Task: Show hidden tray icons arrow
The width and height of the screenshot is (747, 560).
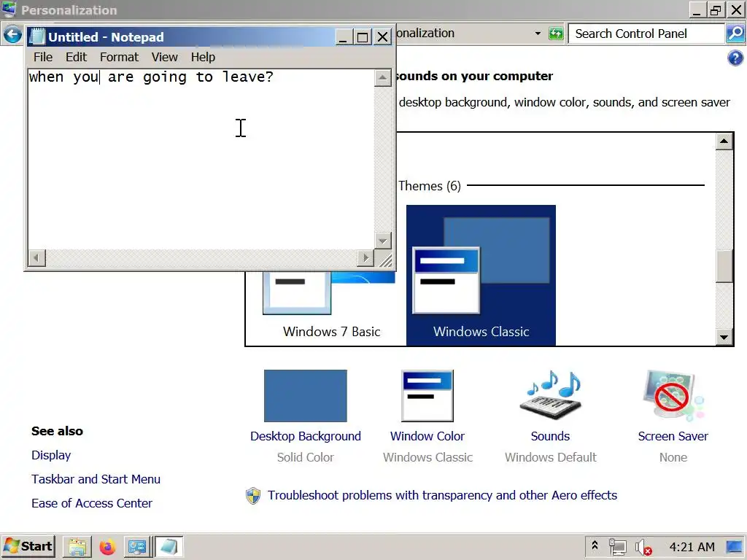Action: [595, 546]
